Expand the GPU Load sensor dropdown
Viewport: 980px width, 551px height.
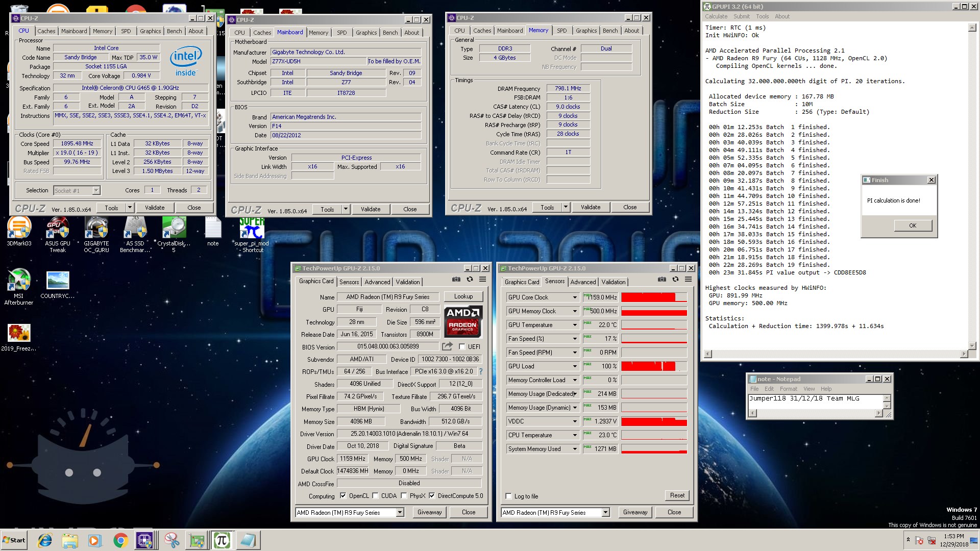(x=575, y=366)
